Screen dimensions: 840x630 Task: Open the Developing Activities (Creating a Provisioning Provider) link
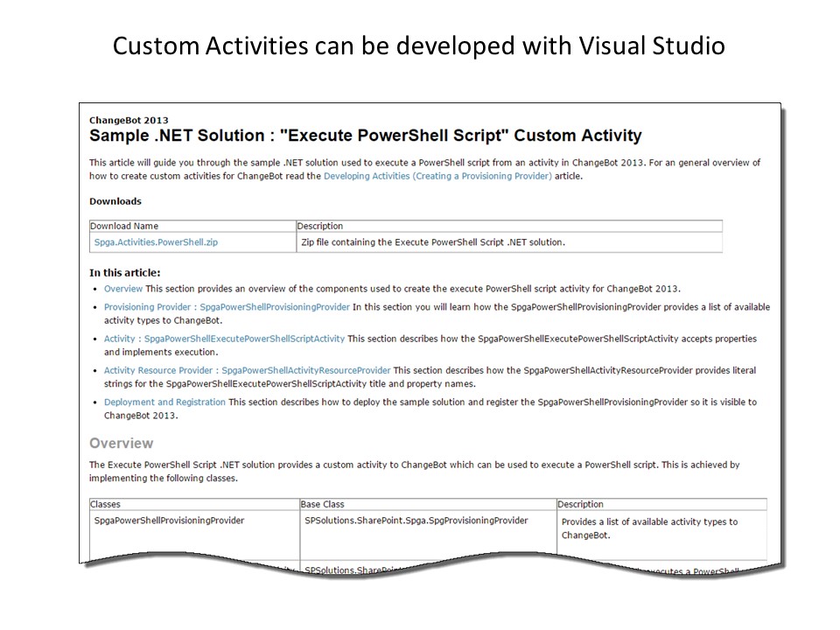point(437,176)
